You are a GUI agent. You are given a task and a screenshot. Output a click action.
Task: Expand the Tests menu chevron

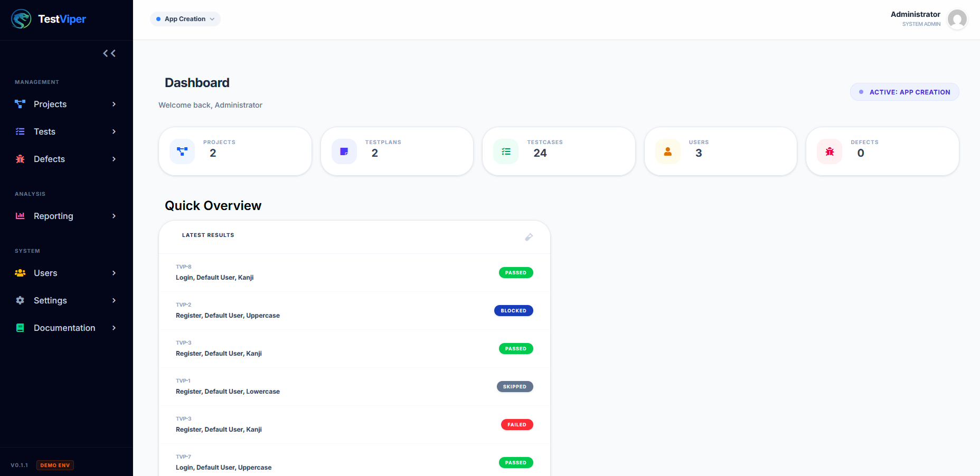tap(114, 131)
